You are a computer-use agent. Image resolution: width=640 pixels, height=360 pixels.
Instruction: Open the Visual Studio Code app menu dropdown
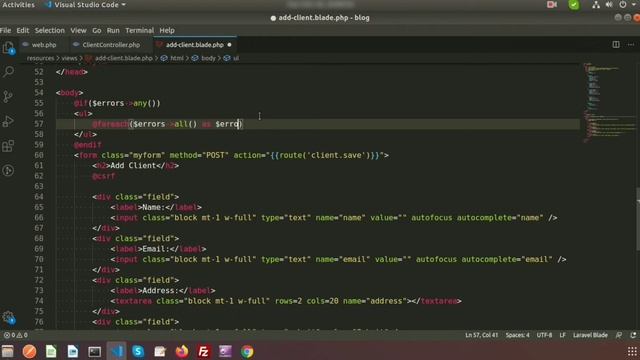pos(86,5)
